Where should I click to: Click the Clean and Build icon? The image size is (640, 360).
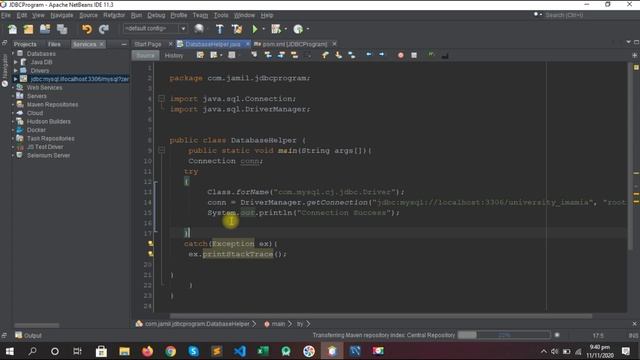click(237, 29)
